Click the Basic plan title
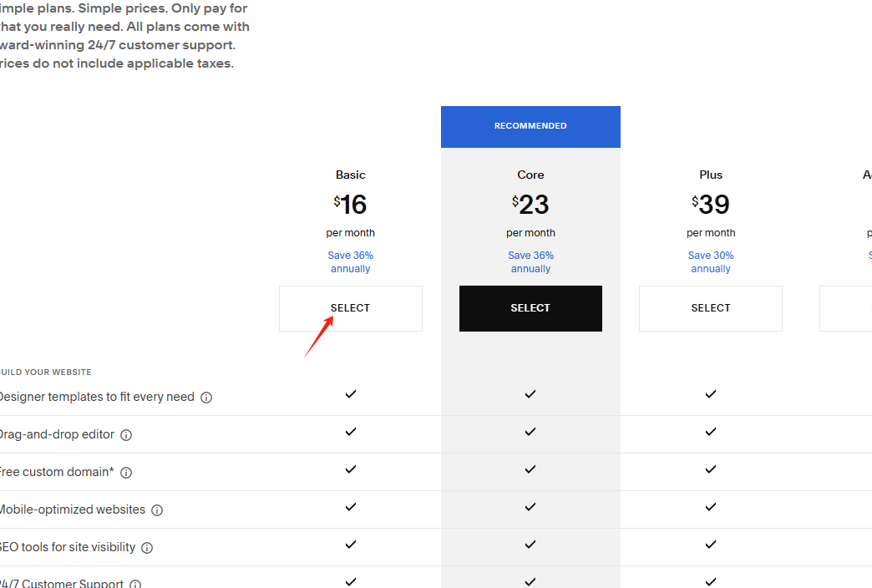 point(351,175)
